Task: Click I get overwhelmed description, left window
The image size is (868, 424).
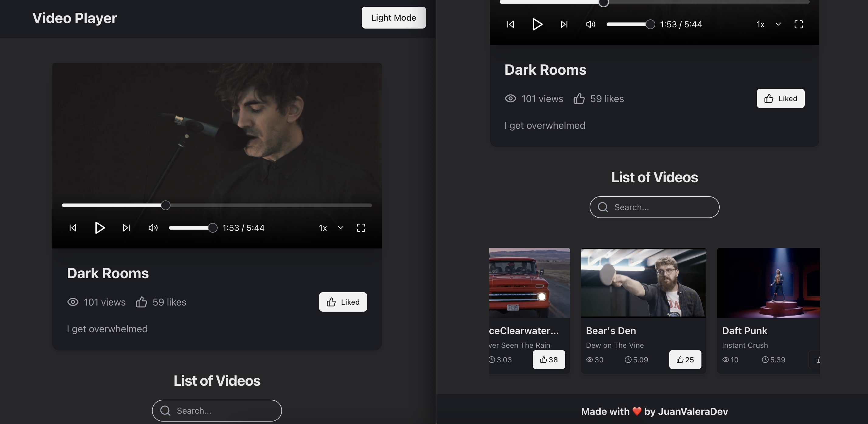Action: click(x=107, y=329)
